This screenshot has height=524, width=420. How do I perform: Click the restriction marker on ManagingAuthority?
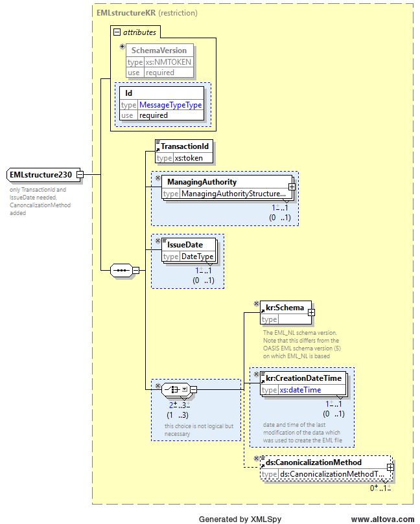point(158,177)
